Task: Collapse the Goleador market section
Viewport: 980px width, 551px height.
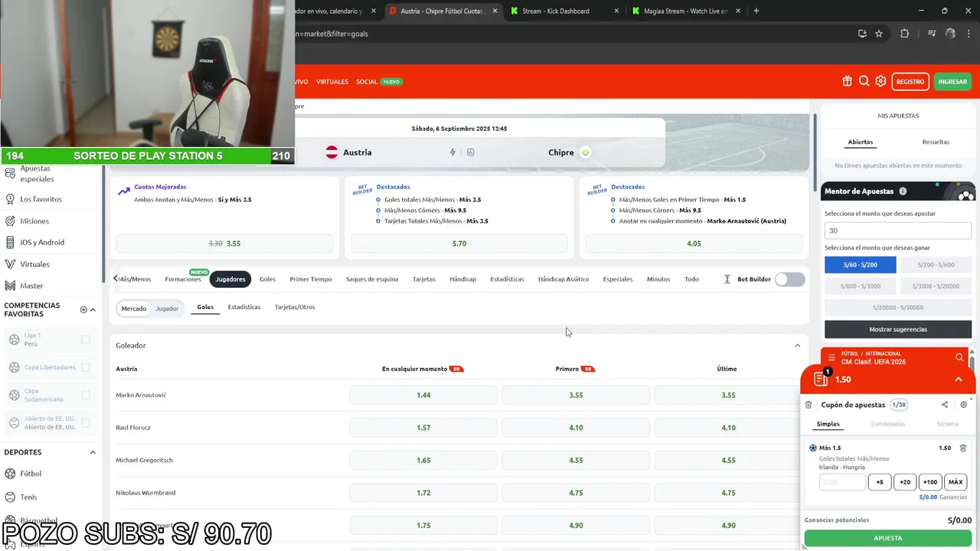Action: [797, 345]
